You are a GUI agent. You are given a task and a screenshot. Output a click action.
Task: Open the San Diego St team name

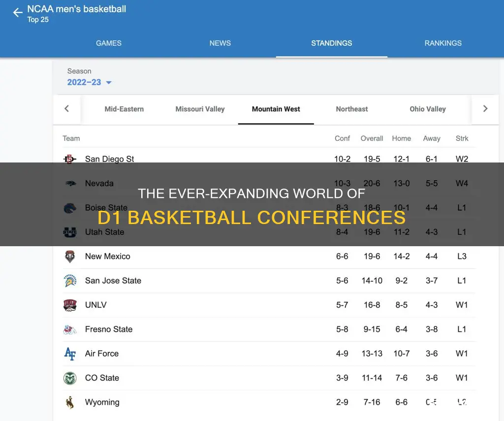click(x=110, y=159)
